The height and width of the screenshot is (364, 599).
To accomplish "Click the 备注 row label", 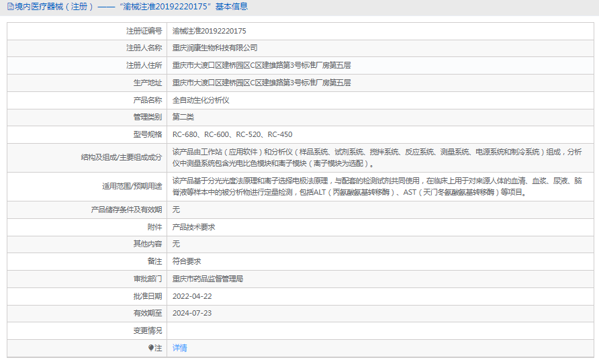I will [154, 261].
